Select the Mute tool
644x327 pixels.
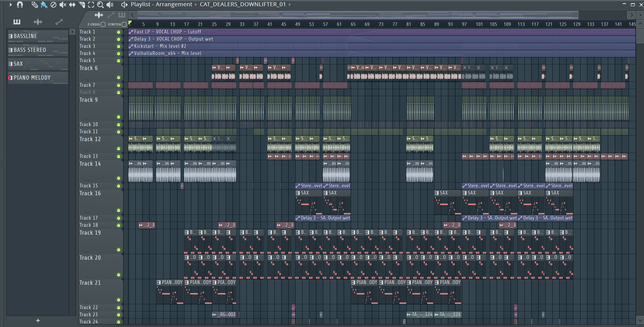[63, 4]
